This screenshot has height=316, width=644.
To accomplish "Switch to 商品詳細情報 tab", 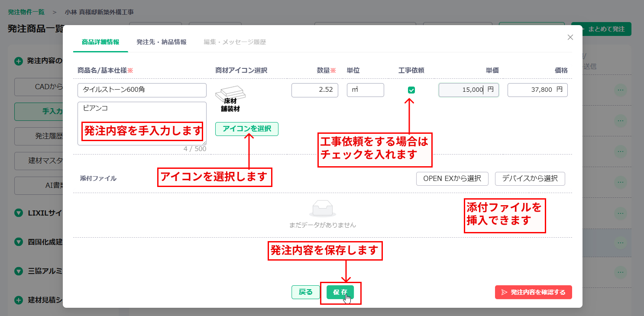I will 100,42.
